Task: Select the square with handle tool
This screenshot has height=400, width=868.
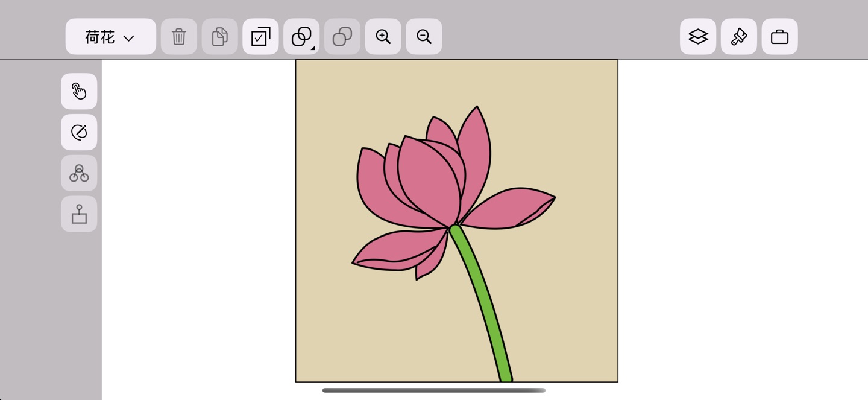Action: click(x=79, y=214)
